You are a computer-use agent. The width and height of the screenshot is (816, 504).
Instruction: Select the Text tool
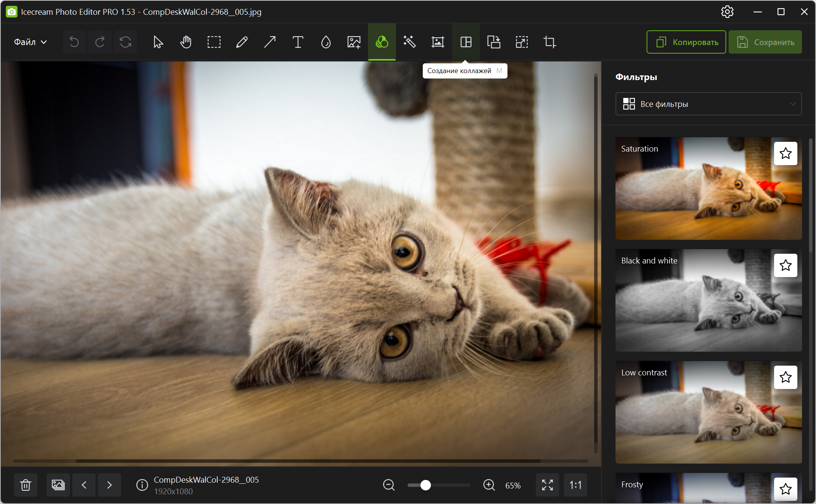point(298,42)
